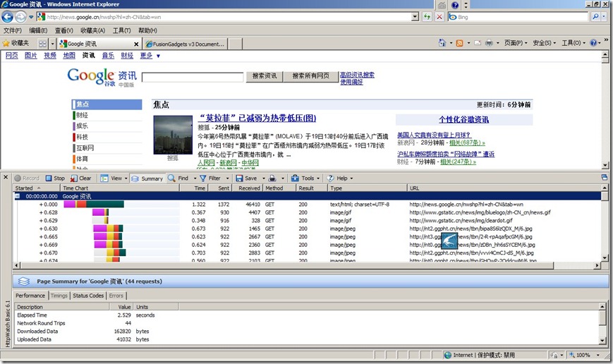This screenshot has height=364, width=613.
Task: Click HttpWatch Clear button
Action: (80, 178)
